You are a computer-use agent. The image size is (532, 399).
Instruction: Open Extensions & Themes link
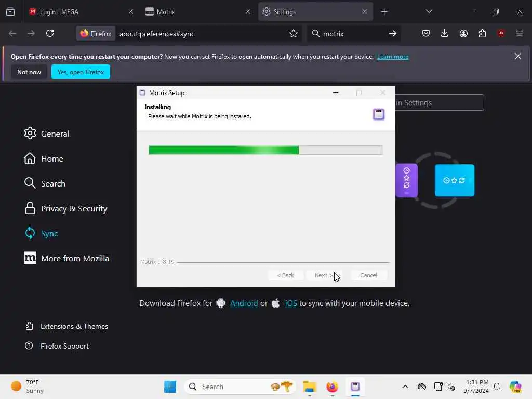(67, 326)
